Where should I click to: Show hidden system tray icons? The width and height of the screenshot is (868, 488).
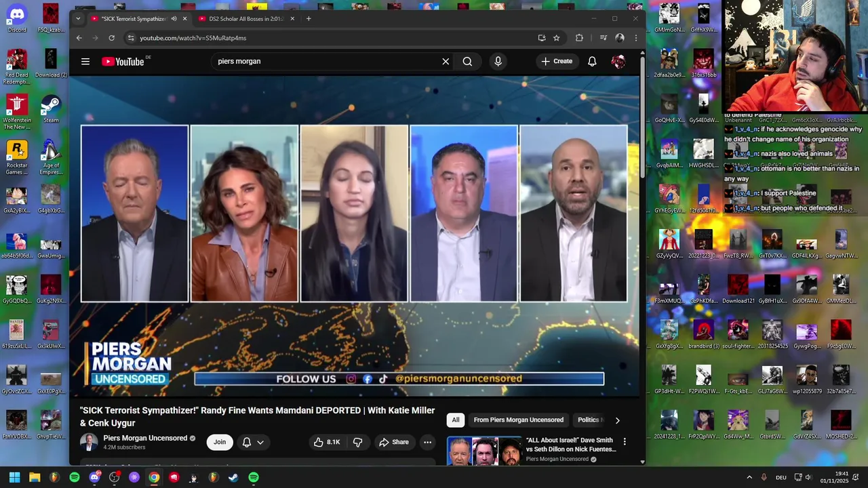pos(749,477)
